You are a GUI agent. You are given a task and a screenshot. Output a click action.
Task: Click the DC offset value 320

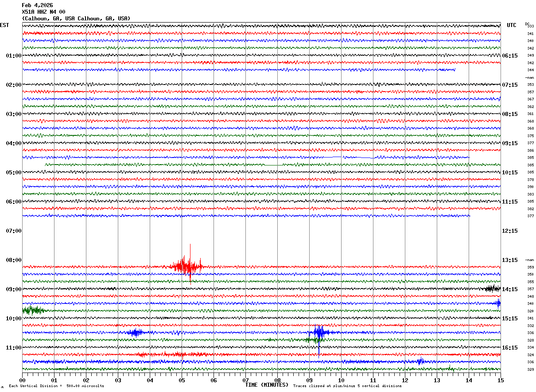pyautogui.click(x=530, y=311)
